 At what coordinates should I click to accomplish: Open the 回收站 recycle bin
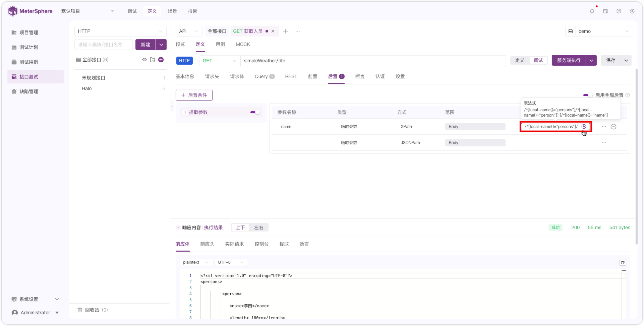(x=93, y=310)
